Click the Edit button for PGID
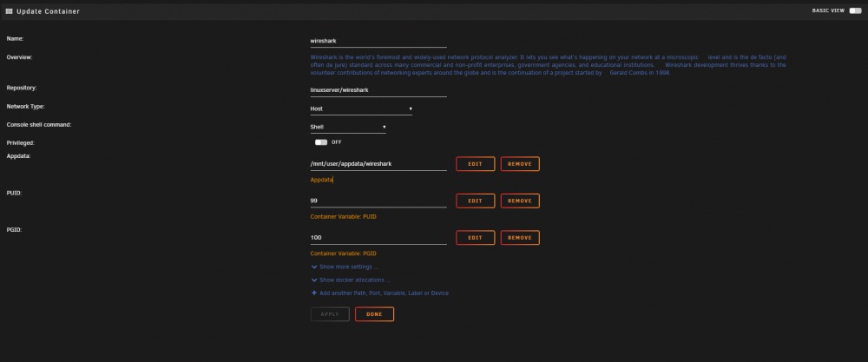Screen dimensions: 868x362 (x=475, y=238)
